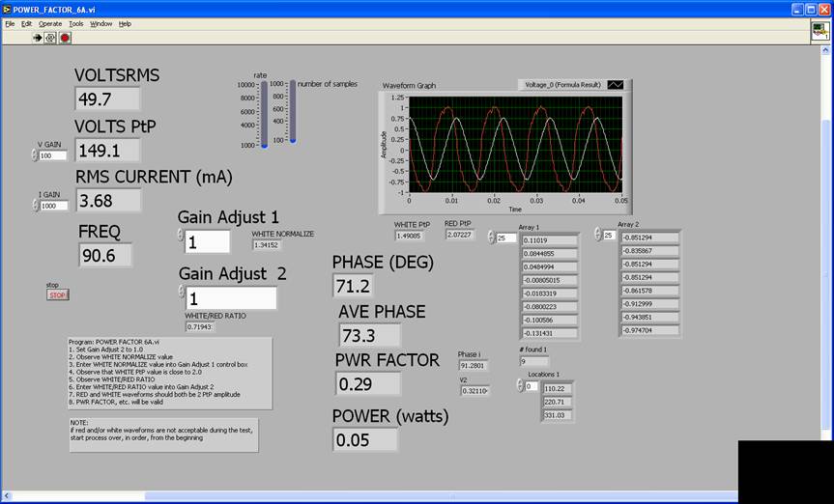This screenshot has width=834, height=504.
Task: Click the red STOP button
Action: (x=57, y=295)
